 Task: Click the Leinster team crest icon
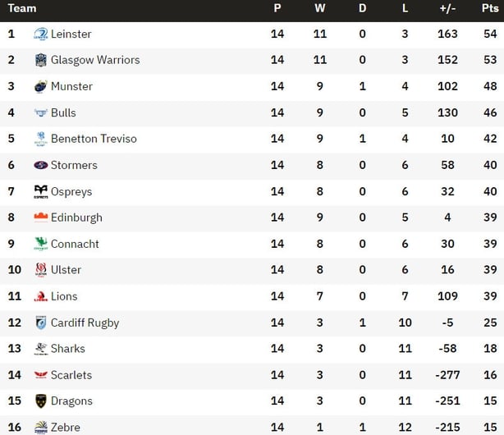(40, 34)
